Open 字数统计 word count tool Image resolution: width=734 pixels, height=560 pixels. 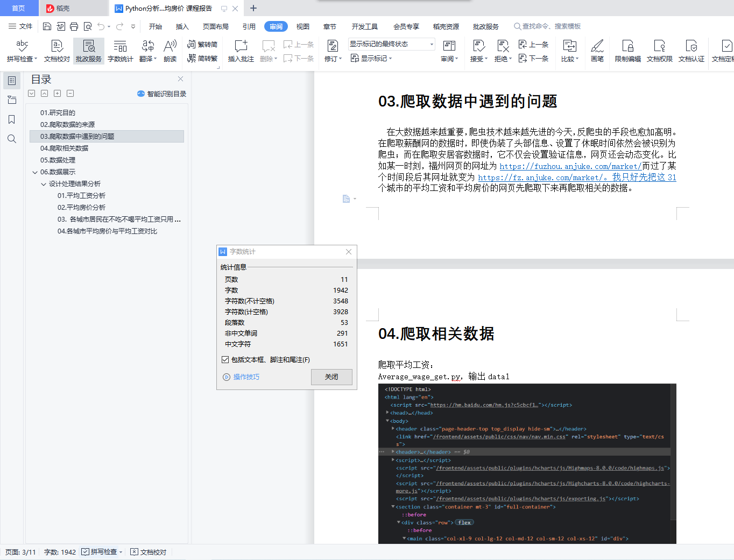coord(121,51)
